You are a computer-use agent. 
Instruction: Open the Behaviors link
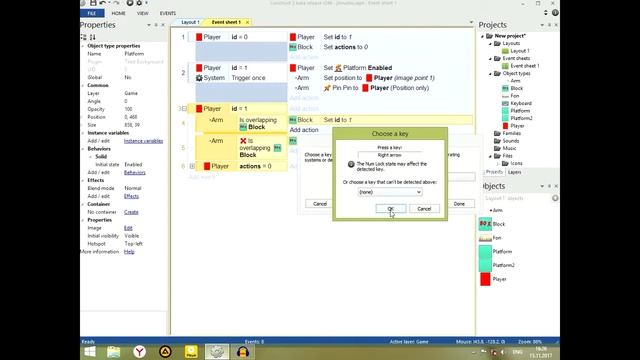[135, 172]
